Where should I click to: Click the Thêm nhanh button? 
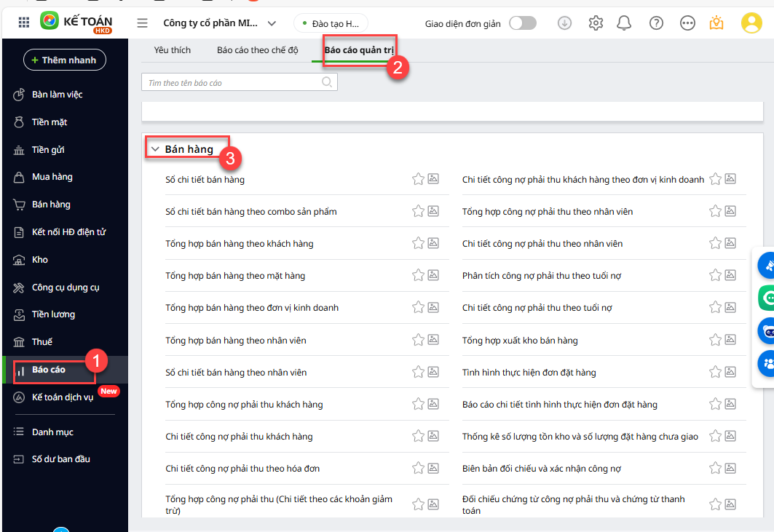coord(65,60)
